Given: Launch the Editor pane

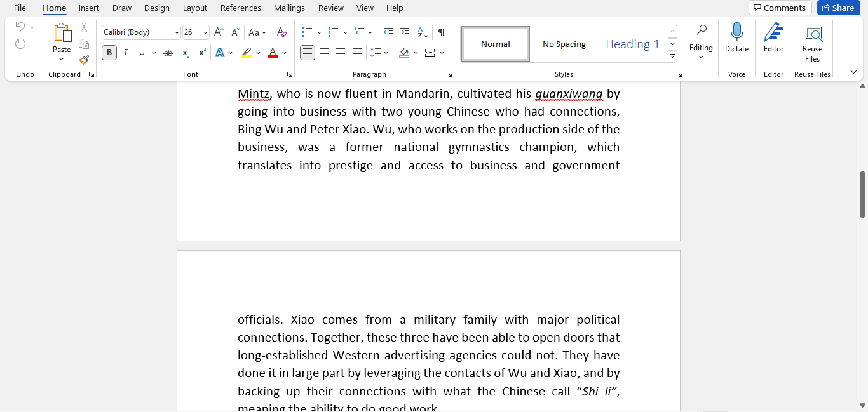Looking at the screenshot, I should pyautogui.click(x=773, y=38).
